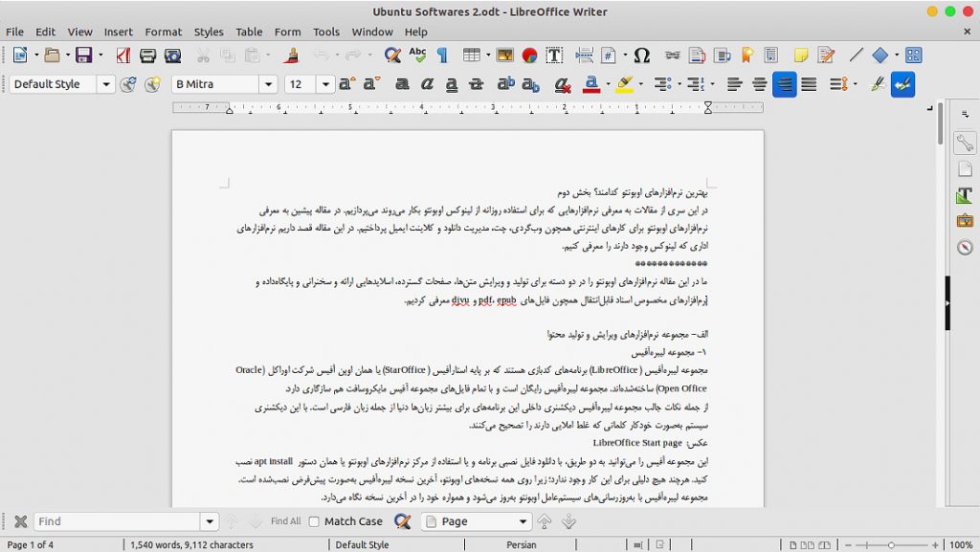
Task: Click the Persian language status bar field
Action: pyautogui.click(x=522, y=544)
